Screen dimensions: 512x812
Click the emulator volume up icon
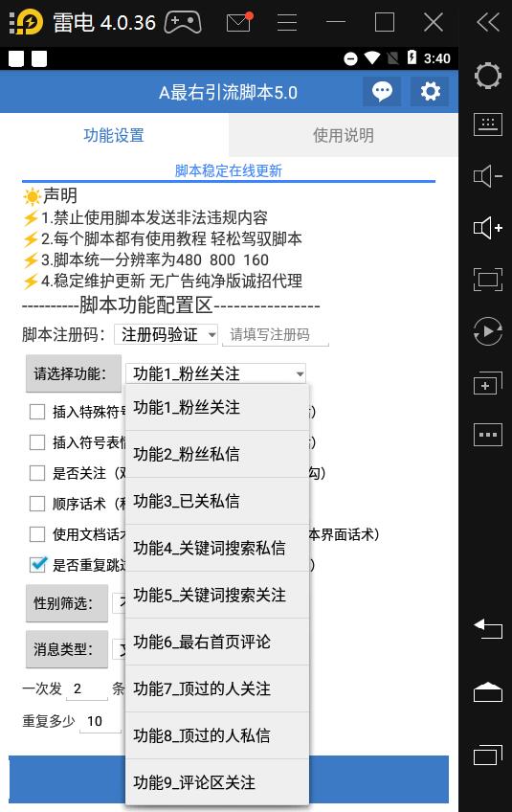click(488, 228)
